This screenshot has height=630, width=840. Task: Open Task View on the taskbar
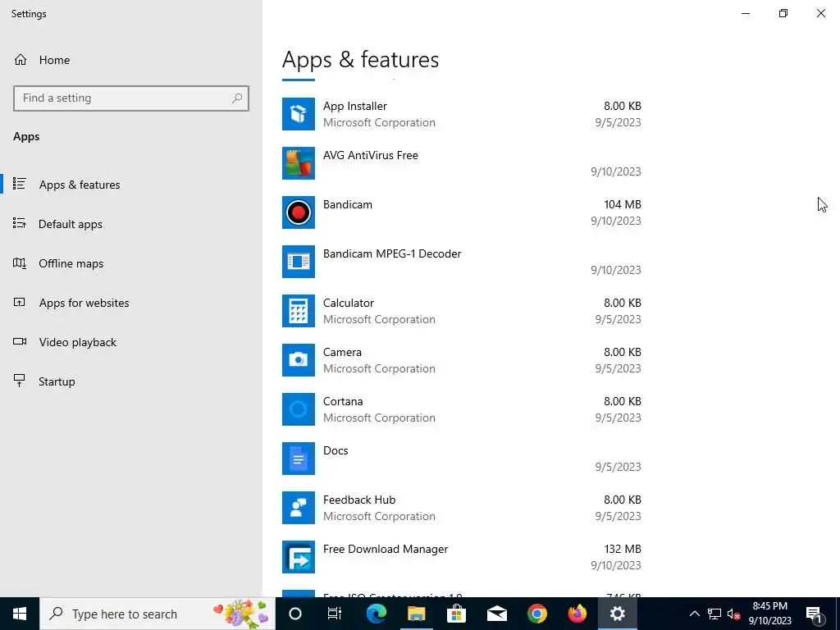click(335, 614)
